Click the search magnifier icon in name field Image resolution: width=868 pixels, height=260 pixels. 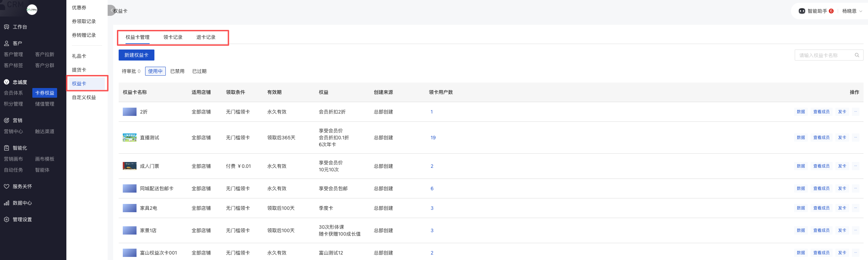pos(857,55)
